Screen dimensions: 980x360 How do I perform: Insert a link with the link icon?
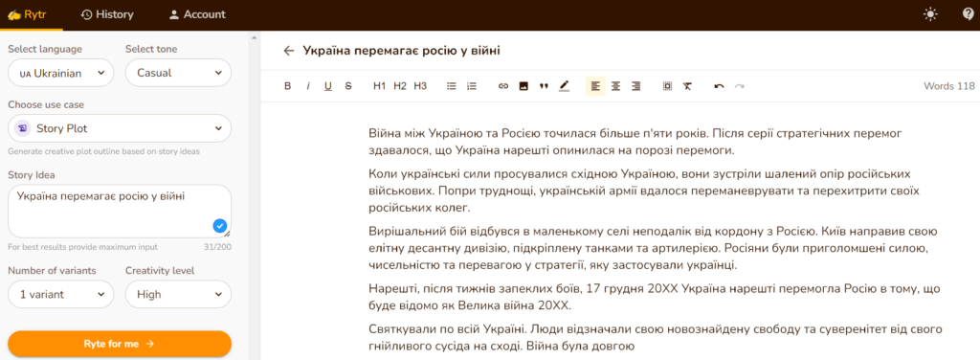(x=503, y=86)
